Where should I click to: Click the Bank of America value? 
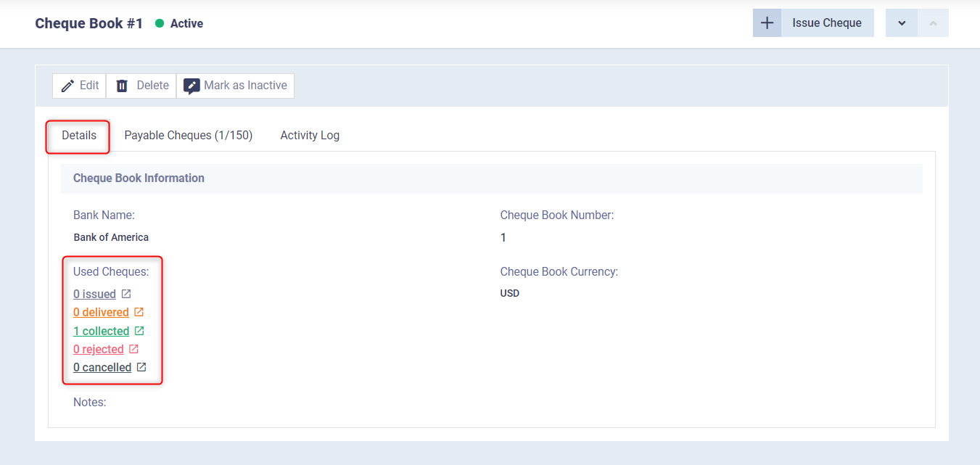[111, 237]
